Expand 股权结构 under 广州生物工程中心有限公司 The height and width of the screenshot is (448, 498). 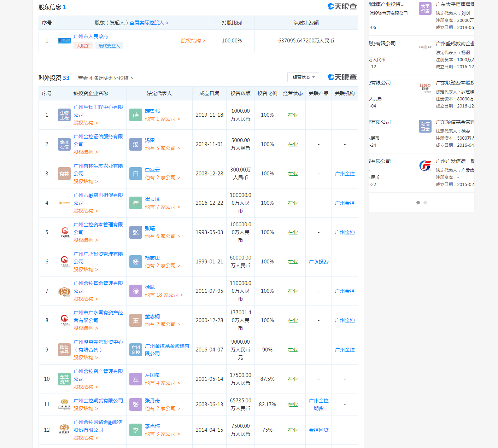(x=86, y=123)
